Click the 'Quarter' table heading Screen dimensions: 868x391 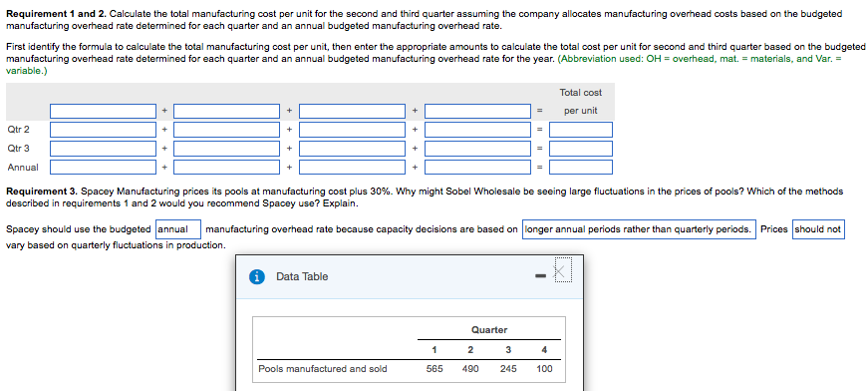[489, 330]
